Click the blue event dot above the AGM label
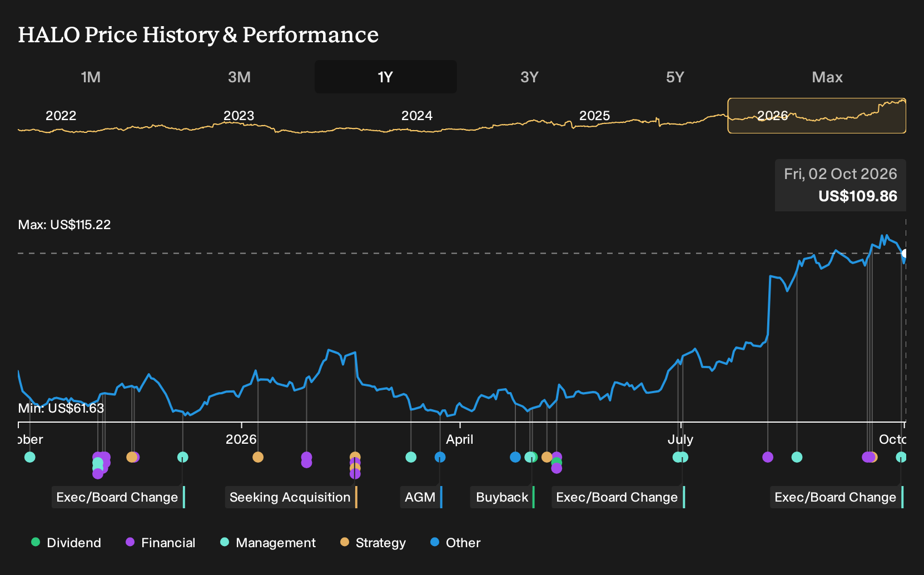Image resolution: width=924 pixels, height=575 pixels. tap(440, 457)
